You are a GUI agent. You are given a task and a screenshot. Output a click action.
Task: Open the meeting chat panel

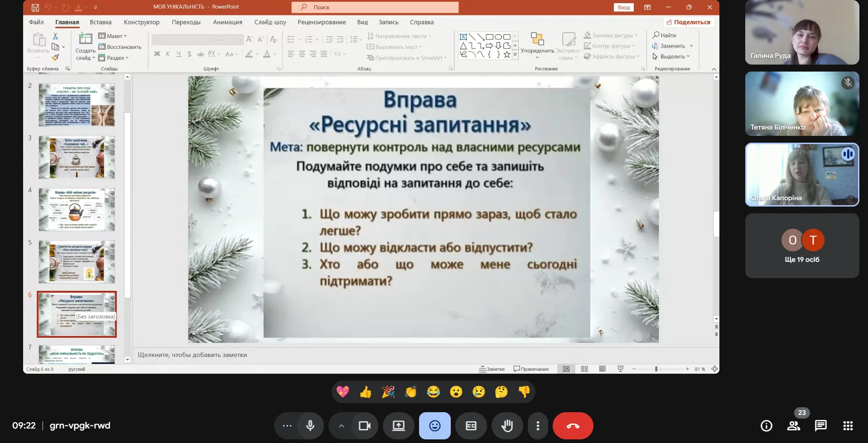(820, 426)
